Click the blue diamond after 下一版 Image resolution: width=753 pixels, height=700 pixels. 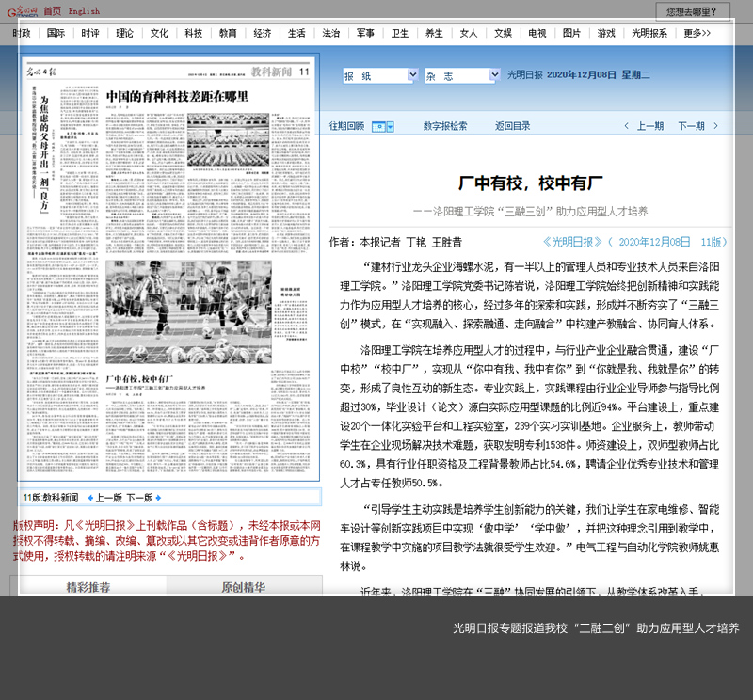pos(159,498)
